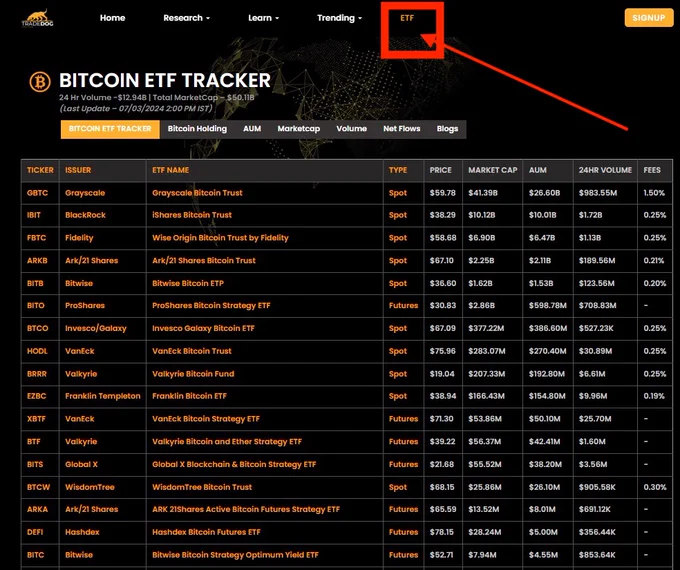Click the ISSUER column header
This screenshot has width=680, height=570.
pyautogui.click(x=78, y=170)
